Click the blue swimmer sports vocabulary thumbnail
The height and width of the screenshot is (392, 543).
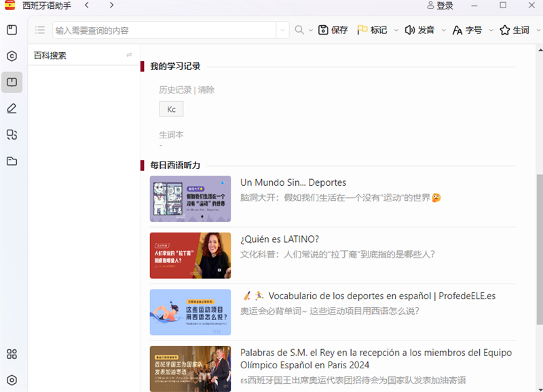point(190,312)
